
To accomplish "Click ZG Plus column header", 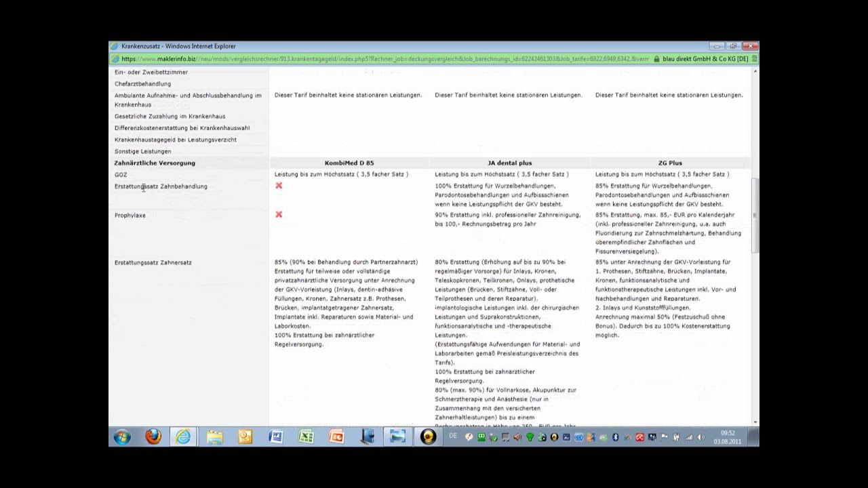I will 670,163.
